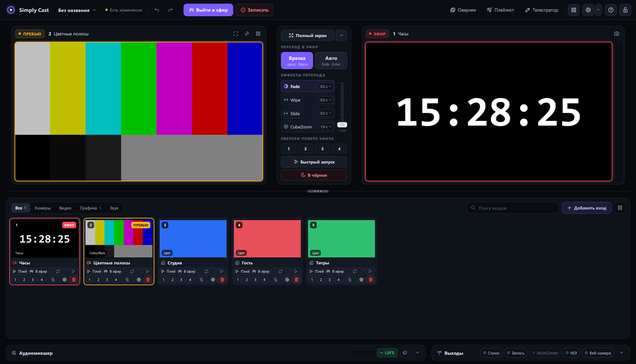
Task: Click the Записать button
Action: [254, 10]
